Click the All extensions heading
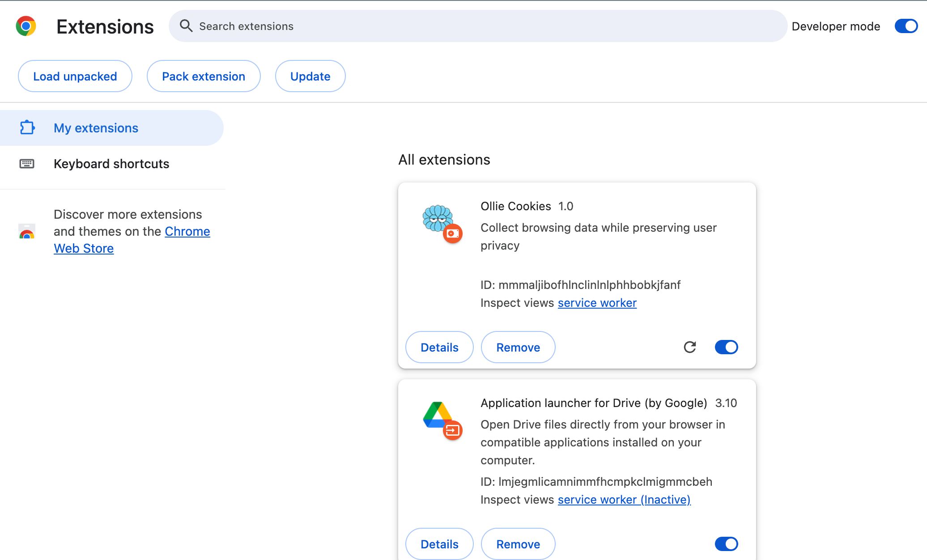 point(444,160)
